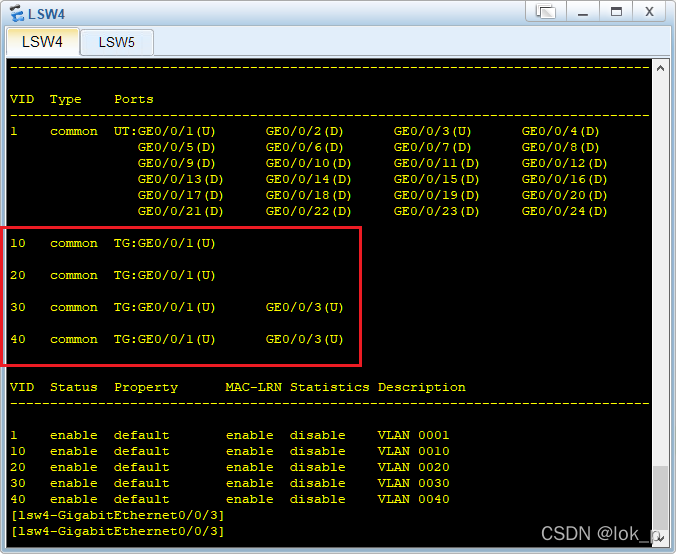Select the LSW4 tab

[x=42, y=42]
